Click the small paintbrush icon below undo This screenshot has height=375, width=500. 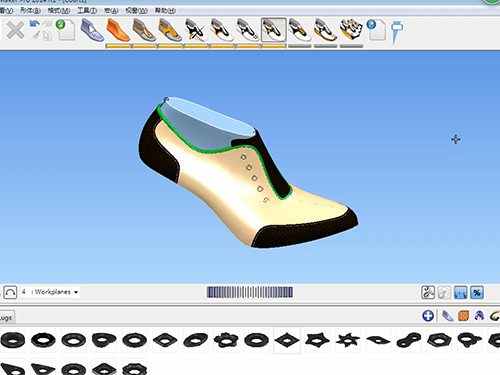(x=36, y=35)
